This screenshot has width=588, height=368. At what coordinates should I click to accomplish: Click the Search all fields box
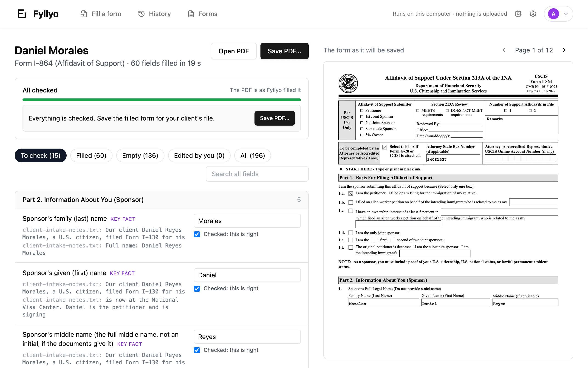(257, 174)
